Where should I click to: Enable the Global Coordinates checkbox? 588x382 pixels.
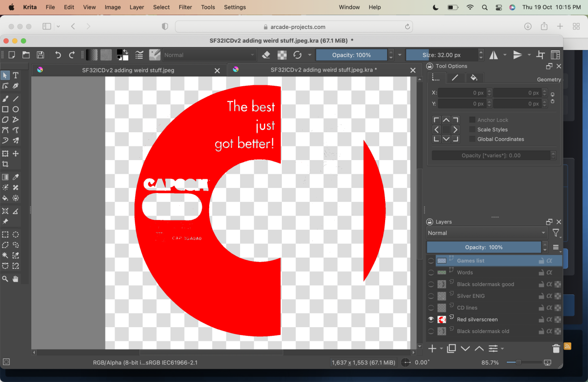(x=472, y=139)
